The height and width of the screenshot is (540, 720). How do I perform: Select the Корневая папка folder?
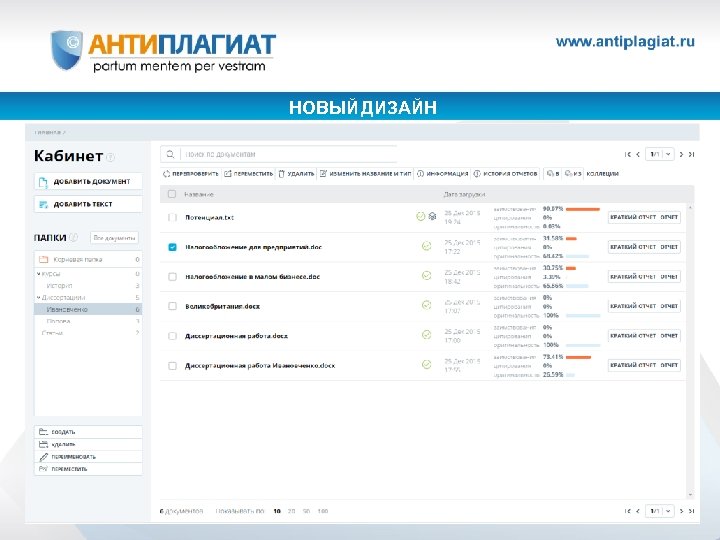[x=88, y=259]
